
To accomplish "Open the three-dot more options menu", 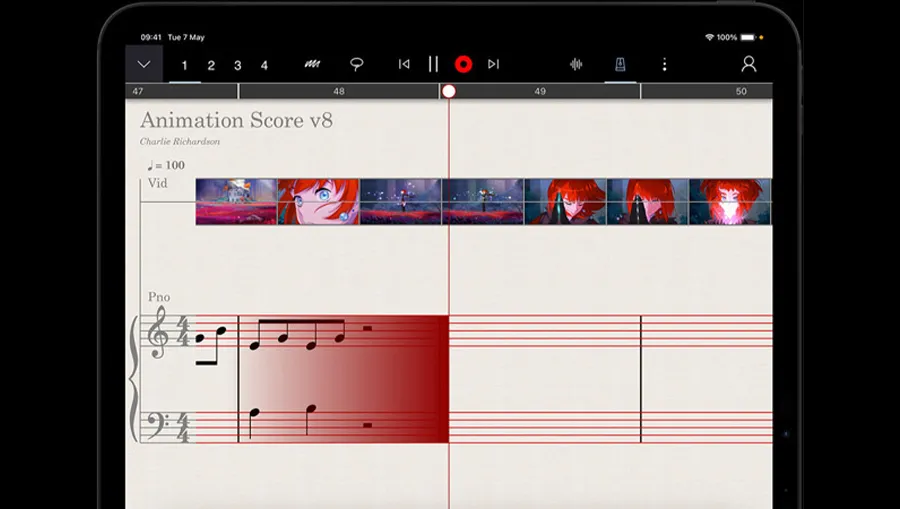I will [x=664, y=64].
